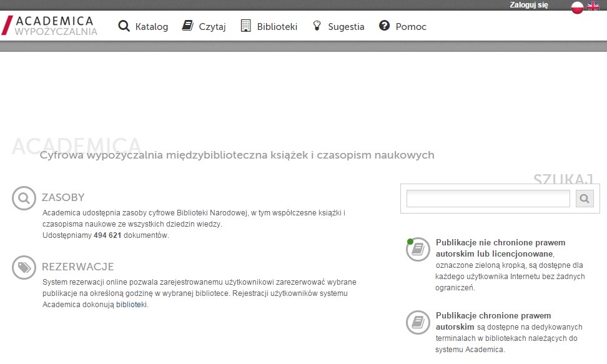Open the Katalog menu item
The width and height of the screenshot is (607, 364).
point(151,27)
